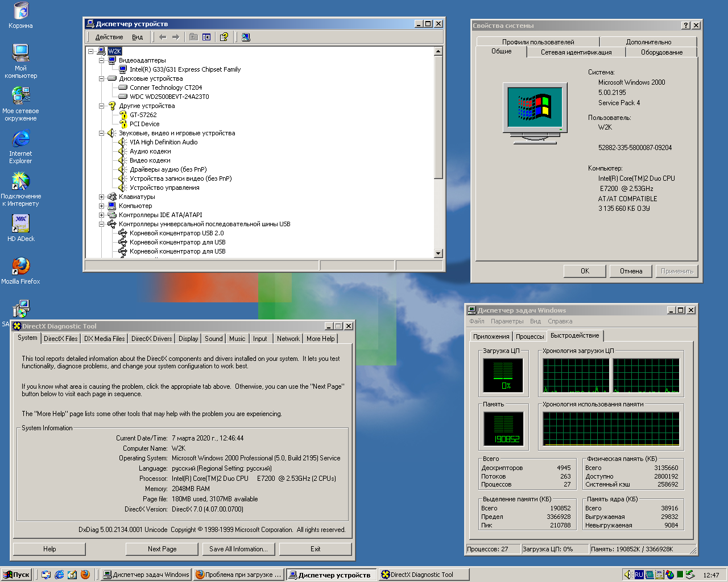Image resolution: width=728 pixels, height=582 pixels.
Task: Click OK in System Properties dialog
Action: click(585, 271)
